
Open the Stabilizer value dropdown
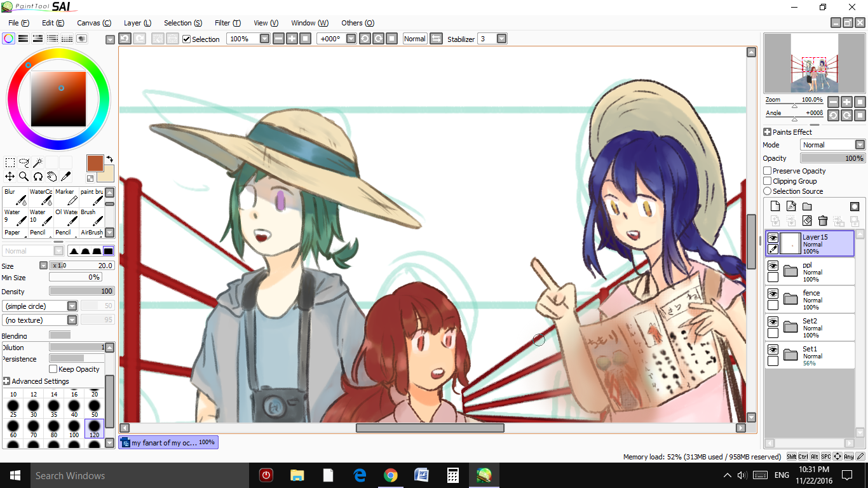[501, 39]
